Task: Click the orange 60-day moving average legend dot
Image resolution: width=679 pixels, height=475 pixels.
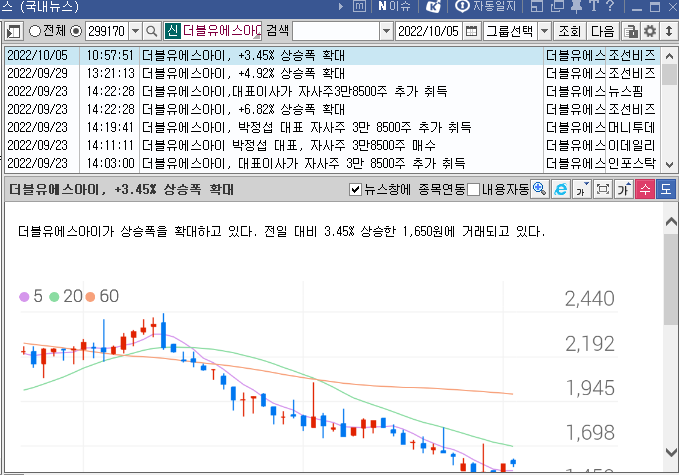Action: click(90, 297)
